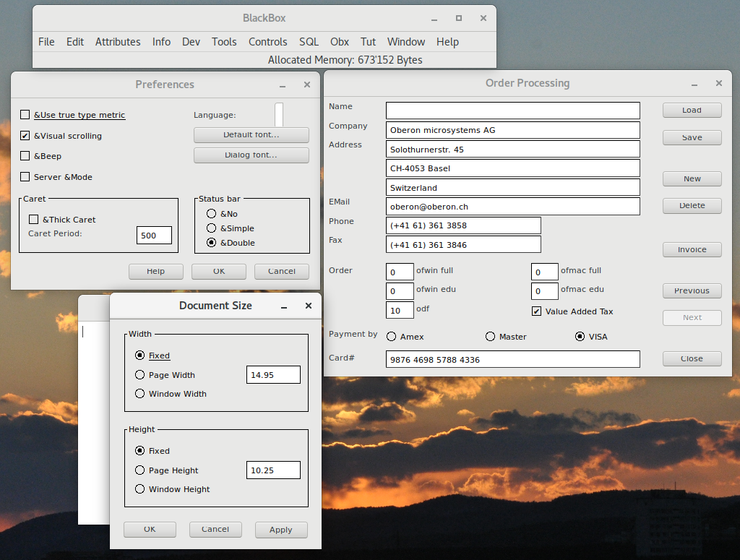This screenshot has width=740, height=560.
Task: Select Page Width radio button
Action: (140, 375)
